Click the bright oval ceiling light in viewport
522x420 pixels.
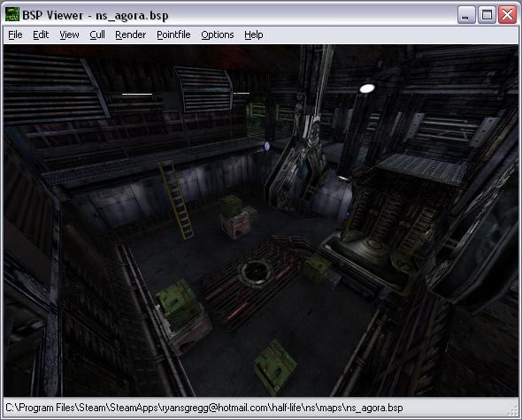(367, 88)
